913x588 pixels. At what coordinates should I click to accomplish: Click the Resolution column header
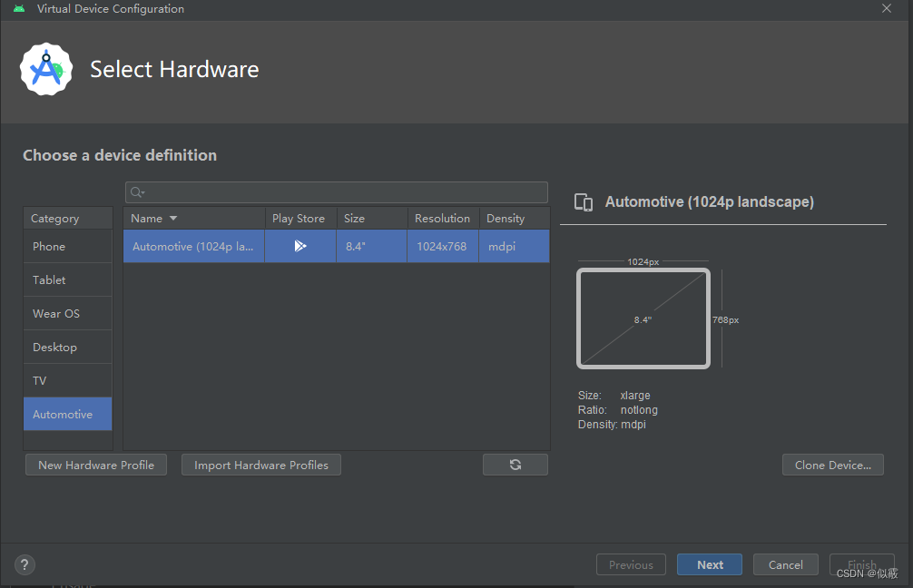pyautogui.click(x=444, y=219)
